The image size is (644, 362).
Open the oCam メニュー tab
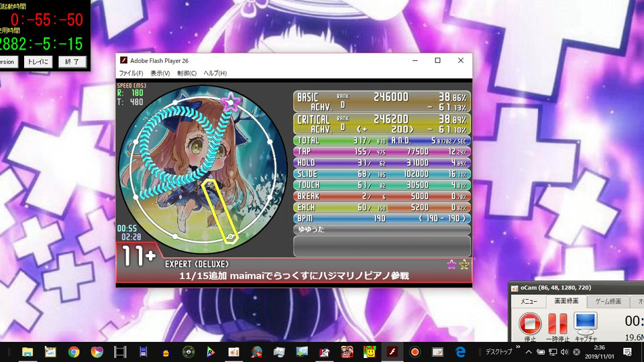[529, 301]
